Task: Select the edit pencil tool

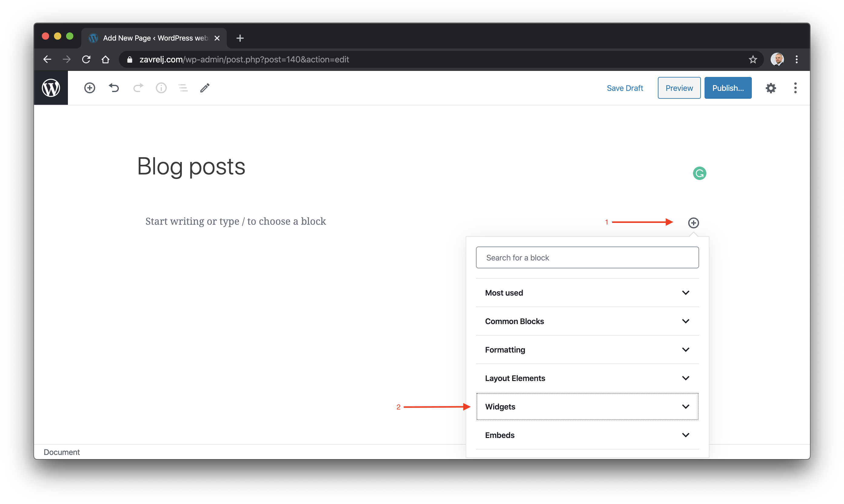Action: [205, 88]
